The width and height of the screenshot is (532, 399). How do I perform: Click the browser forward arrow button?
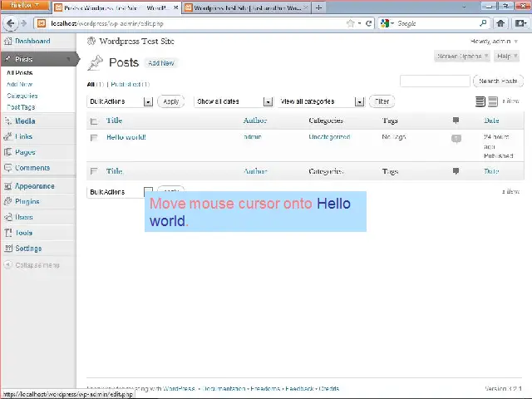pos(23,23)
